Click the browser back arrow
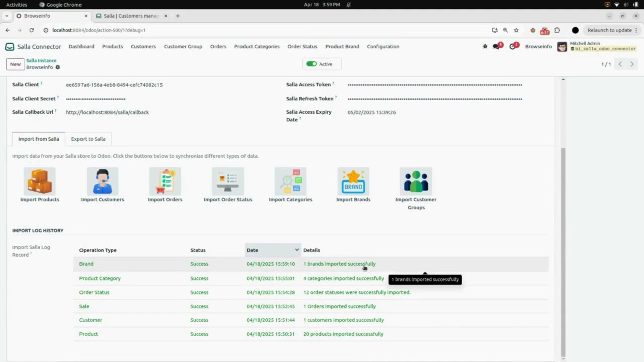The image size is (644, 362). pyautogui.click(x=8, y=30)
